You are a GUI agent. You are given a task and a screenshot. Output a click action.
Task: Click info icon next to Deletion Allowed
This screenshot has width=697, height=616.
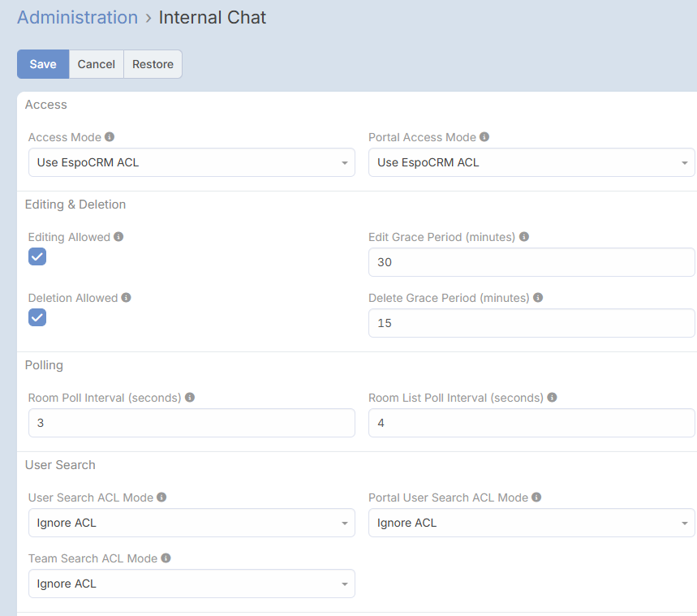coord(127,298)
